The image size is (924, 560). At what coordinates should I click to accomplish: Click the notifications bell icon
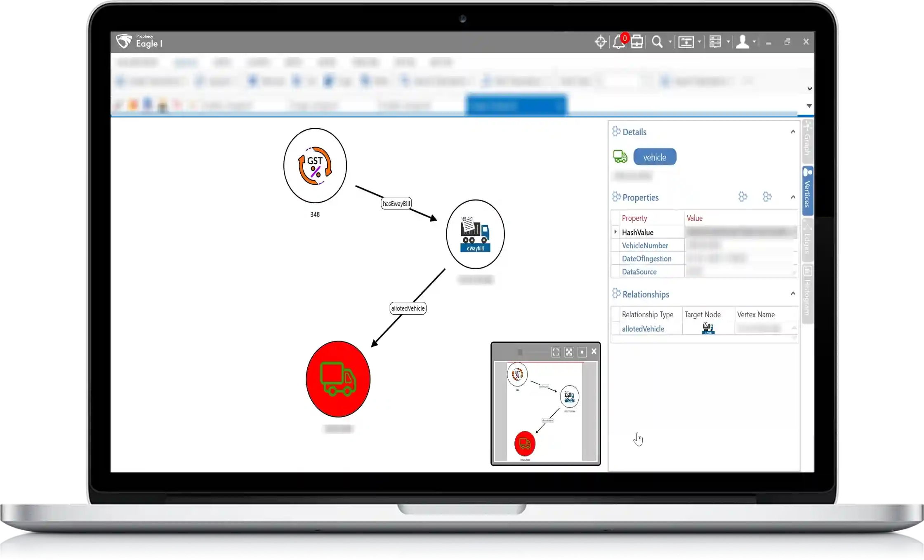pyautogui.click(x=619, y=42)
